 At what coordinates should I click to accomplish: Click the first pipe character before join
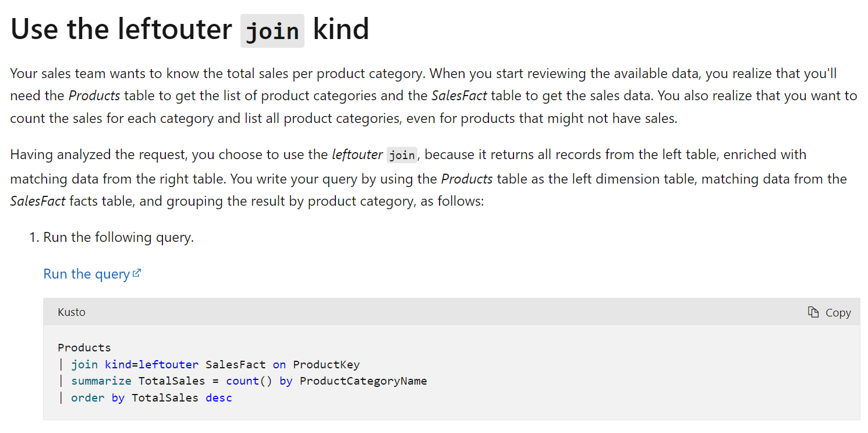click(61, 365)
